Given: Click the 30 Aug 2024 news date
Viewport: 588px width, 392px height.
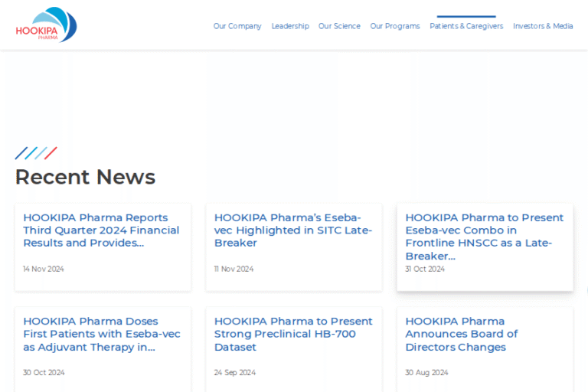Looking at the screenshot, I should pyautogui.click(x=426, y=373).
